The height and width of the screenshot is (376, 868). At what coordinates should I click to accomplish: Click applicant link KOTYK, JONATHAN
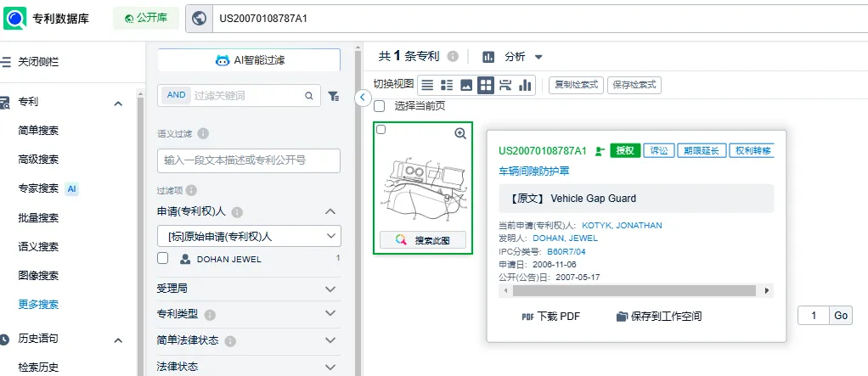click(x=622, y=225)
